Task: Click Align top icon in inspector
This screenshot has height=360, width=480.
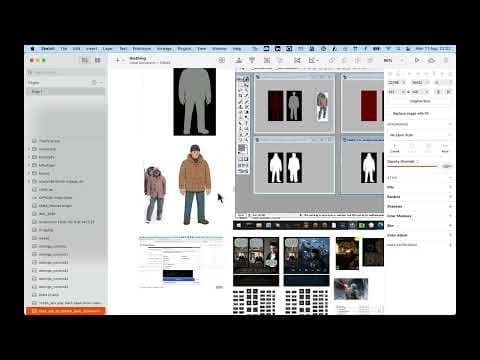Action: [434, 73]
